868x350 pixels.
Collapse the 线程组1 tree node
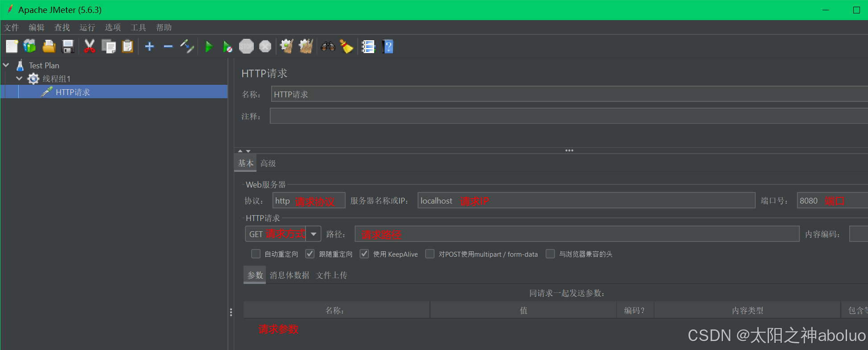coord(19,79)
